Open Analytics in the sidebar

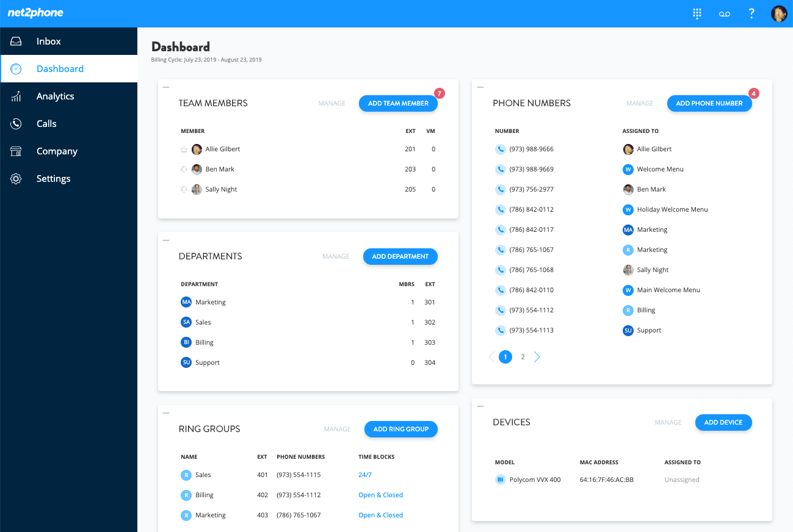55,96
